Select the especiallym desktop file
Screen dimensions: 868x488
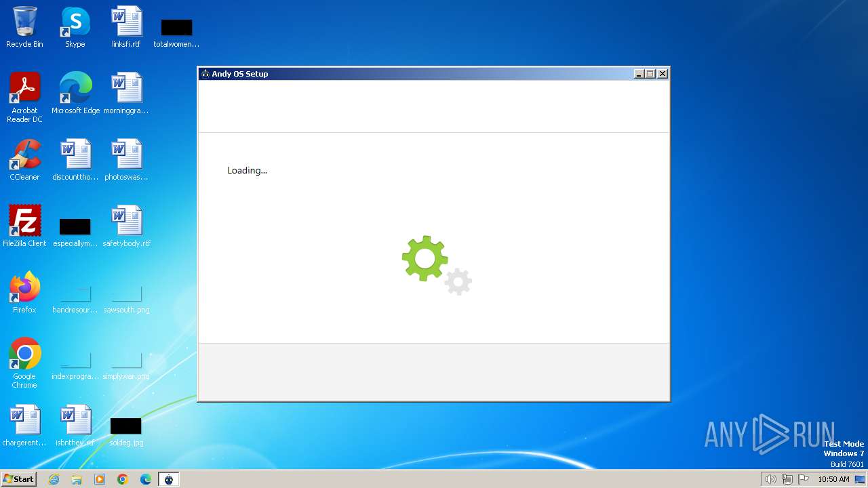[75, 231]
